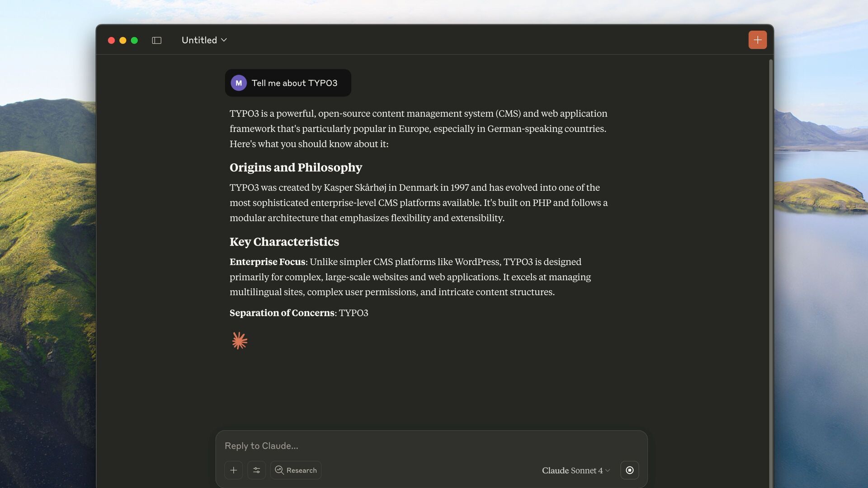Viewport: 868px width, 488px height.
Task: Open the Untitled chat title dropdown
Action: pos(204,40)
